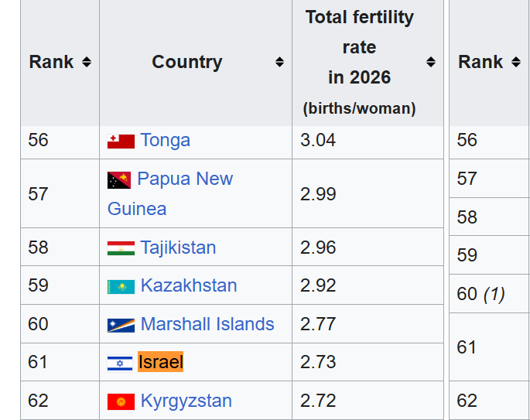Sort table by Country column arrows
530x420 pixels.
[x=279, y=62]
